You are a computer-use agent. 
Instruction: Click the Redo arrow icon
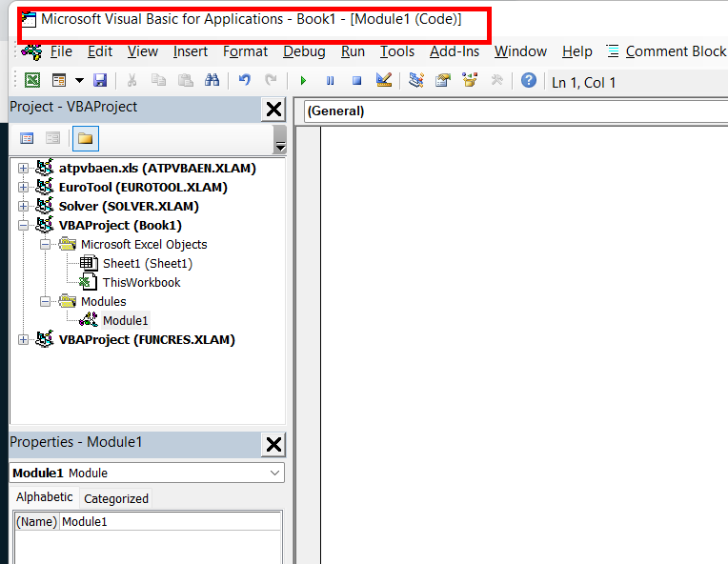(271, 81)
